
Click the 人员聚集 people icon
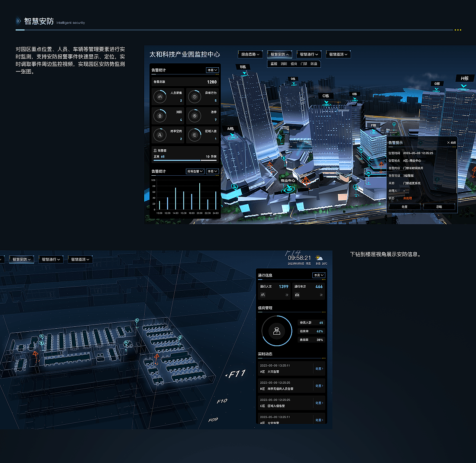click(160, 97)
